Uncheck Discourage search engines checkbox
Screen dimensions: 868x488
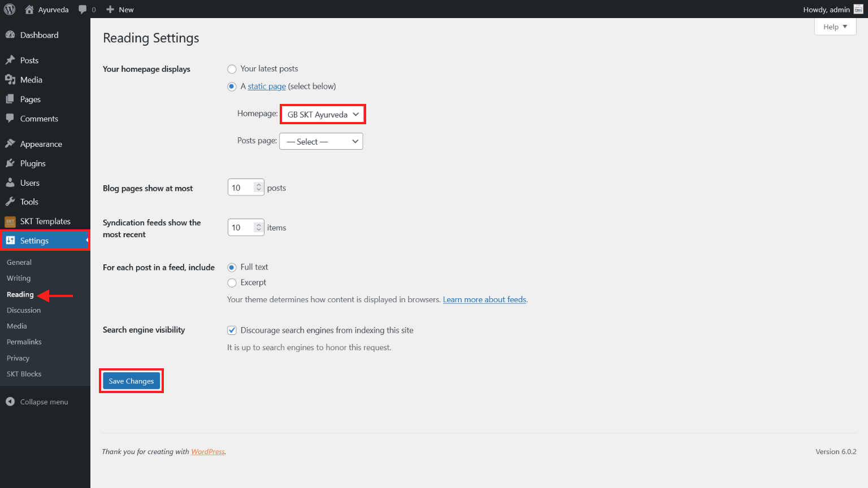232,330
